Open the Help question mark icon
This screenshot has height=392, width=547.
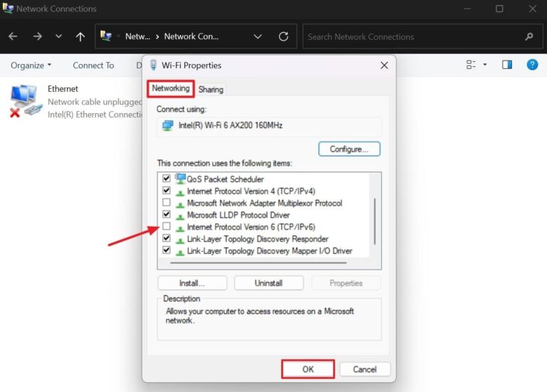(531, 65)
